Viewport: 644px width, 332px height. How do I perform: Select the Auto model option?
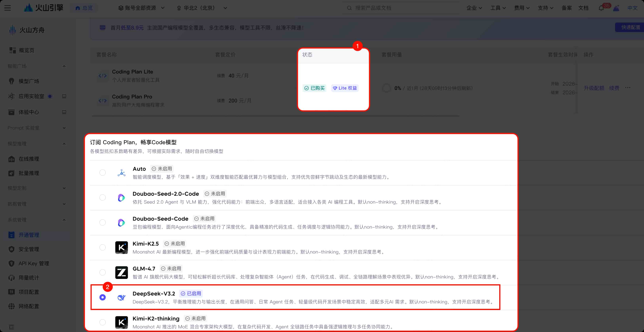tap(102, 173)
